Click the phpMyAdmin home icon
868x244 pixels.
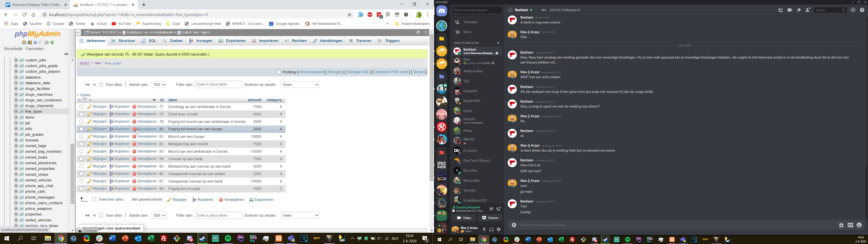(x=24, y=42)
